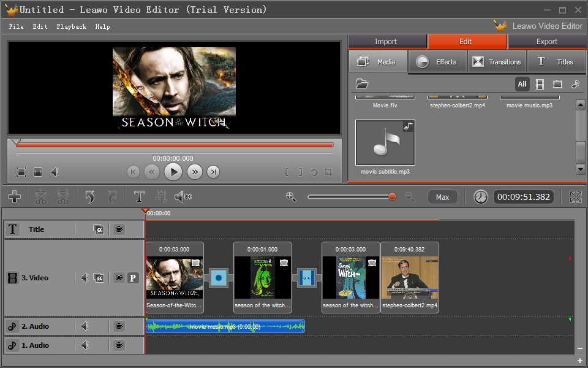Toggle Title track visibility eye
Image resolution: width=588 pixels, height=368 pixels.
pyautogui.click(x=119, y=229)
